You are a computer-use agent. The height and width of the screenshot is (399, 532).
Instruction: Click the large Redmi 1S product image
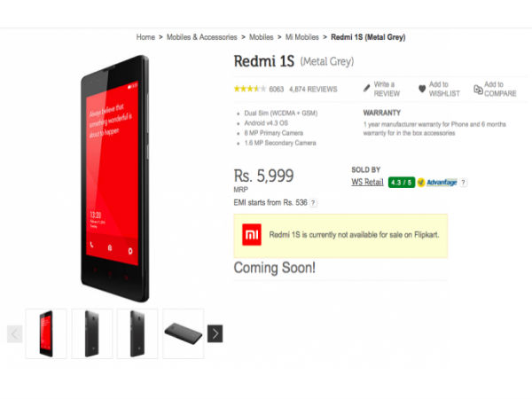coord(115,179)
